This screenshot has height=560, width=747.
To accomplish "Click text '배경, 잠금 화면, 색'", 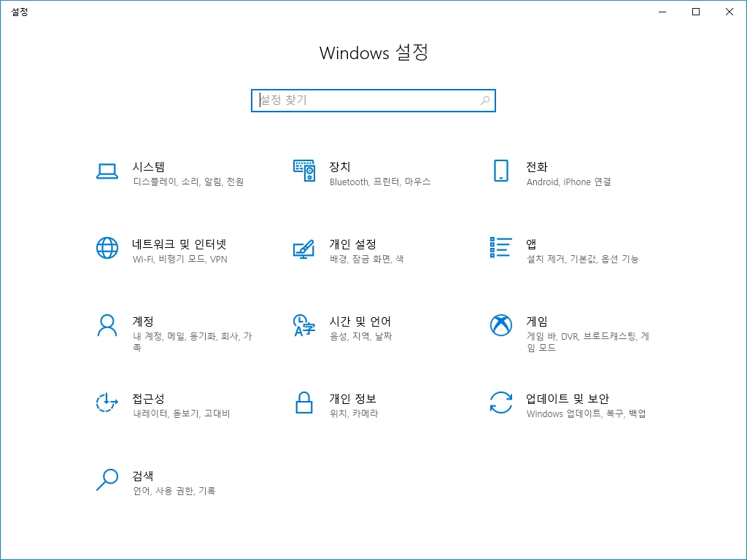I will coord(366,259).
